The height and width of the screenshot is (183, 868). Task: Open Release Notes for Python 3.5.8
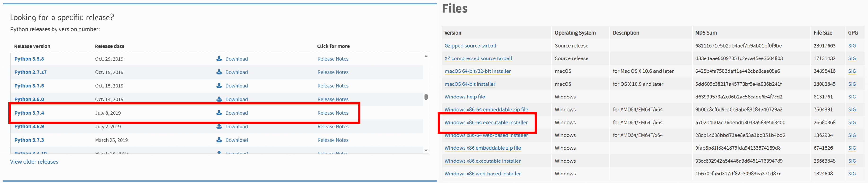coord(333,59)
